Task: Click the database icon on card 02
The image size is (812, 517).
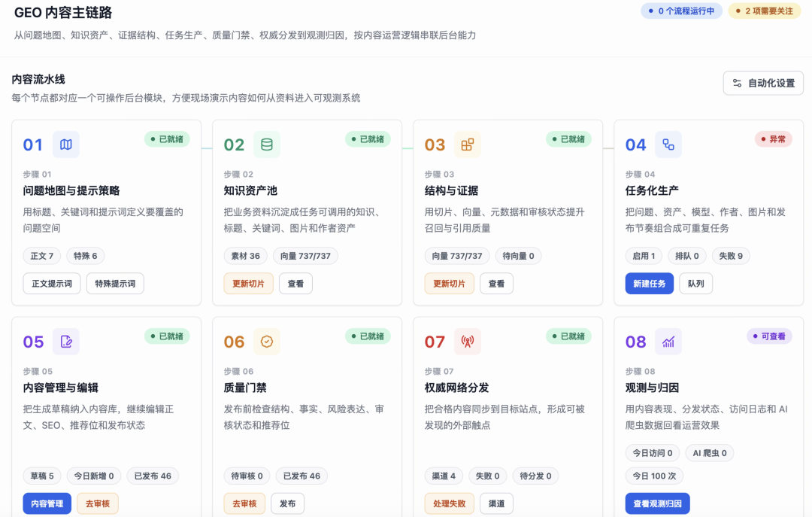Action: point(267,144)
